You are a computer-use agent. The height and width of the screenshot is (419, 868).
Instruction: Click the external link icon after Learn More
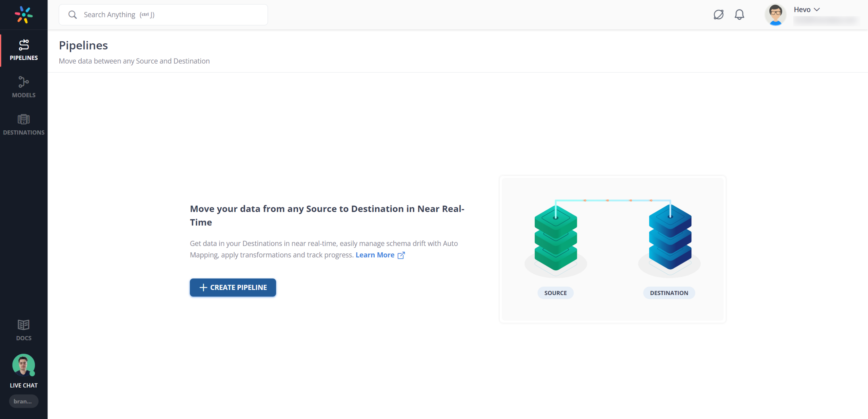(x=401, y=255)
